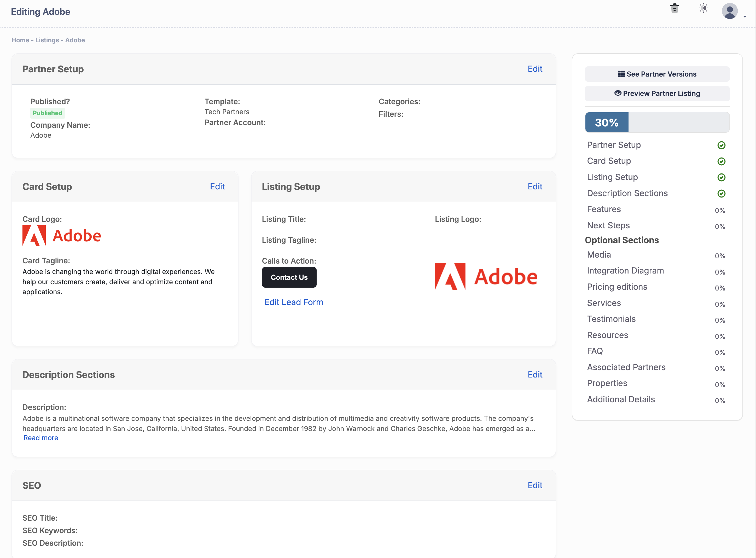Click the Description Sections green check icon
This screenshot has height=558, width=756.
721,194
